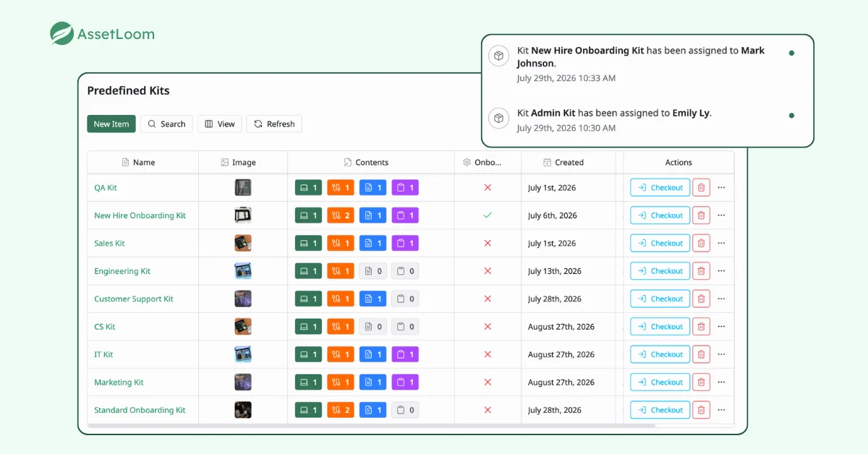Open more actions for Customer Support Kit
The width and height of the screenshot is (868, 454).
721,299
